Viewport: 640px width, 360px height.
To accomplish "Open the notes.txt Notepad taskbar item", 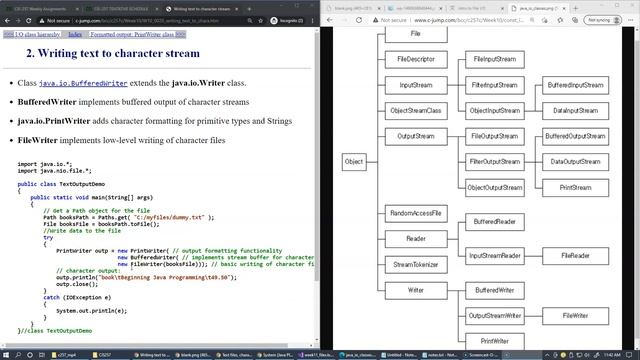I will (439, 355).
